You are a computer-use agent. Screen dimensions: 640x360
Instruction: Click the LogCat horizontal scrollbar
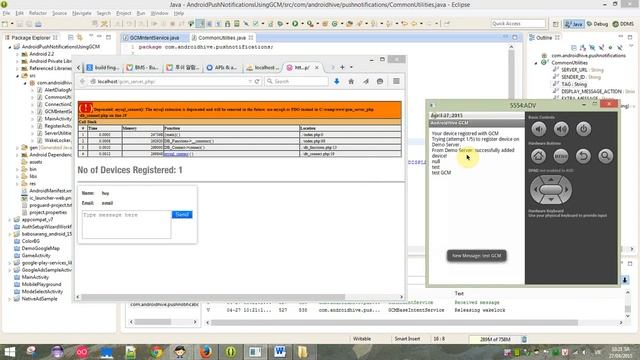[x=394, y=322]
